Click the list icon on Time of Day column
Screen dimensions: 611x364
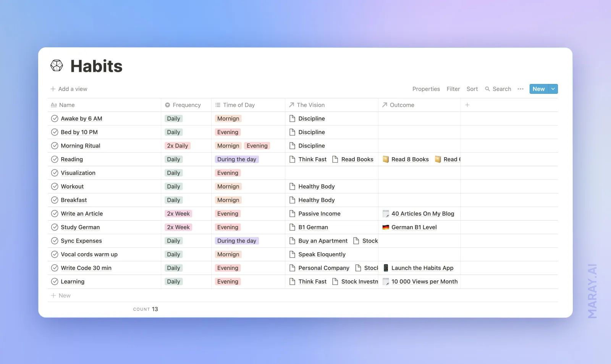point(217,105)
